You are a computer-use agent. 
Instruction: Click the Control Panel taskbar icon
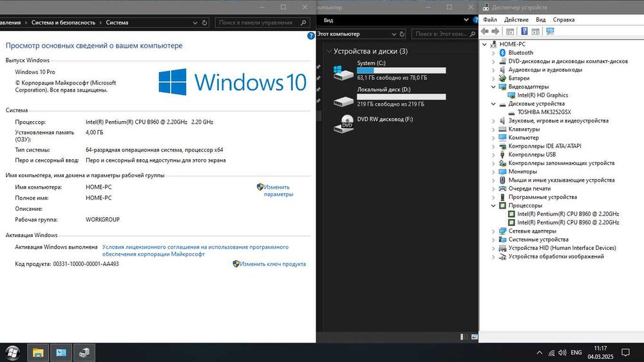pos(61,352)
